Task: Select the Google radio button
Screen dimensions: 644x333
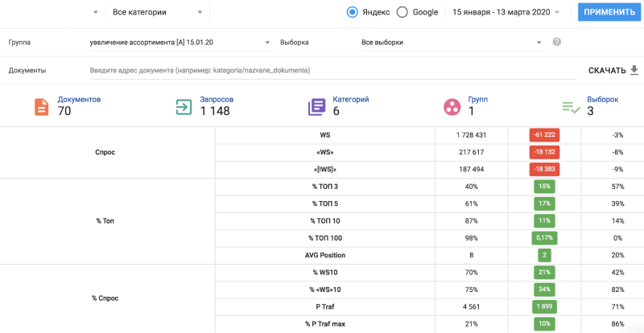Action: pos(402,12)
